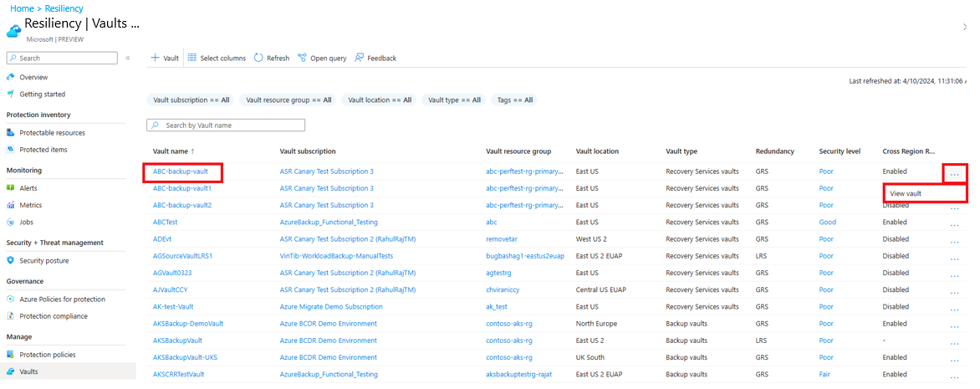Click the Search by Vault name field
This screenshot has height=389, width=980.
tap(226, 125)
